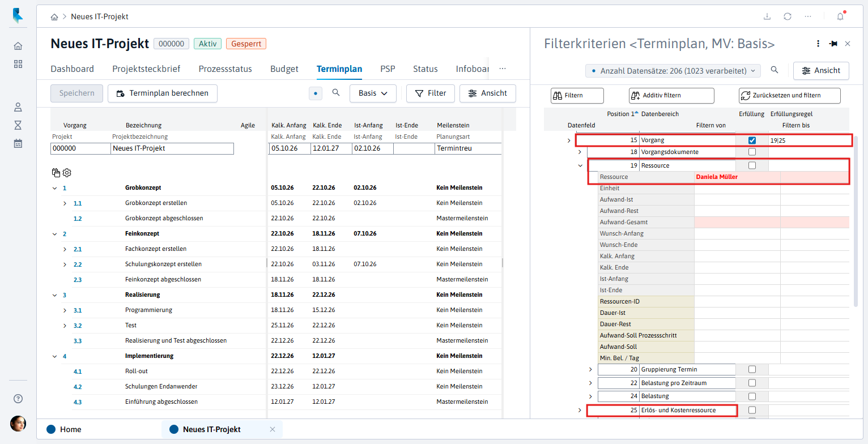Click the gear icon above the Grobkonzept row
Viewport: 868px width, 444px height.
pyautogui.click(x=67, y=173)
